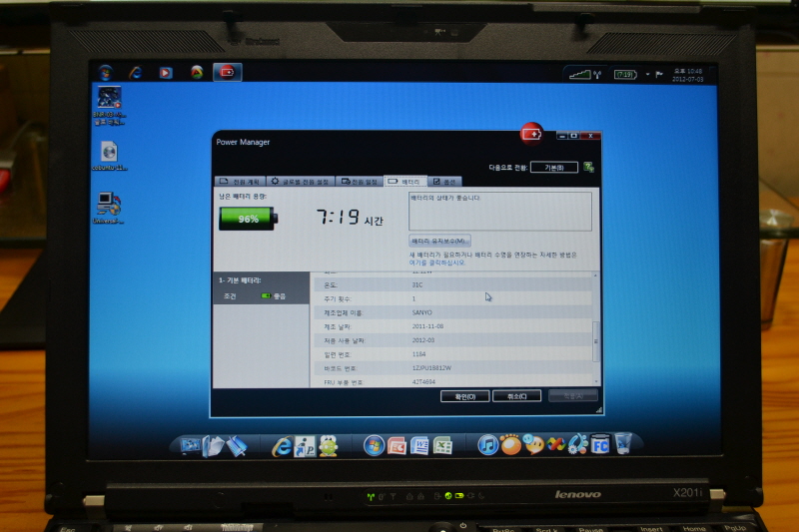Show hidden system tray icons arrow

click(647, 74)
